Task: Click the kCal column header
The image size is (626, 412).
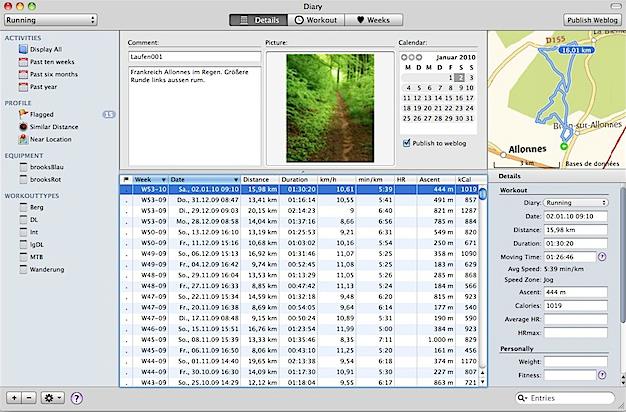Action: [x=467, y=180]
